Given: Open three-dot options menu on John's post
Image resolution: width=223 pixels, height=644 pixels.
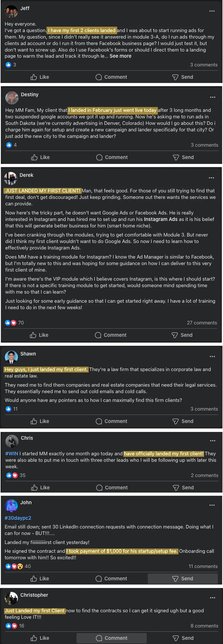Looking at the screenshot, I should [212, 505].
